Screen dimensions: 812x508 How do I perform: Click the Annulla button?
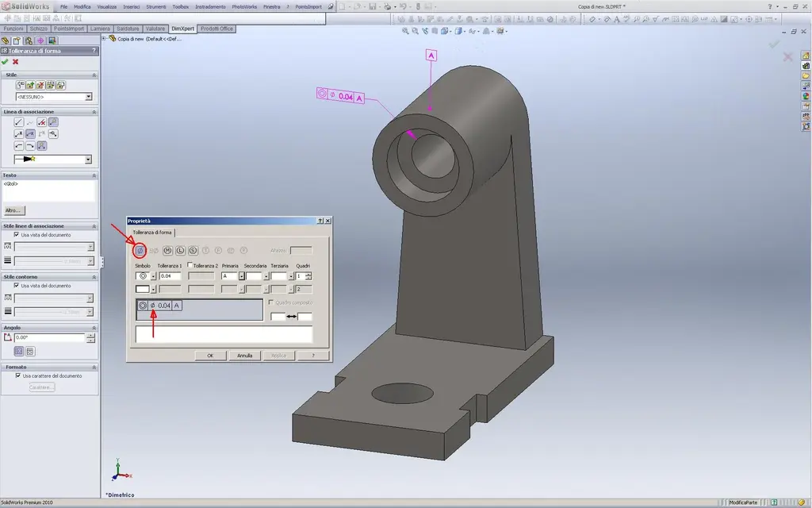244,356
